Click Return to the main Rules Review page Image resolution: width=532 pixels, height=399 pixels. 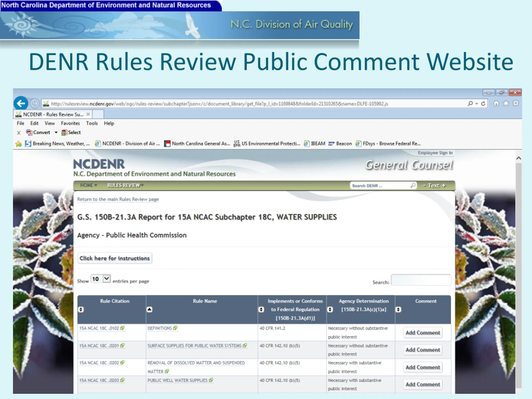point(118,199)
